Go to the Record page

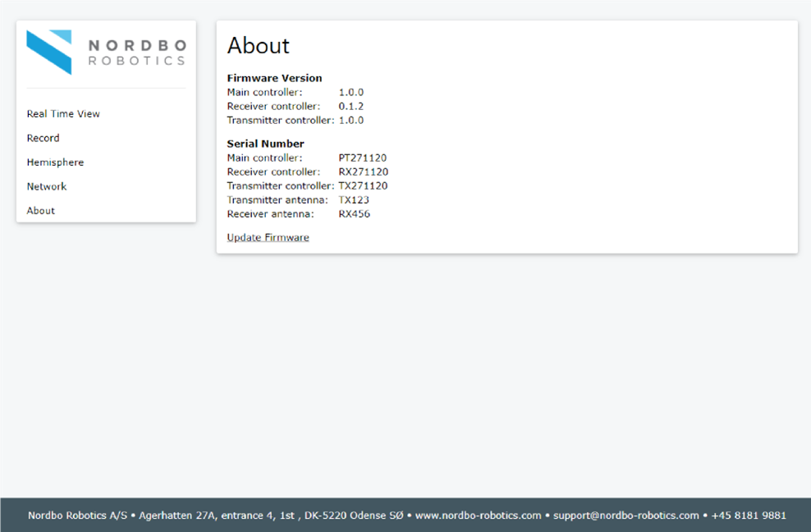43,138
